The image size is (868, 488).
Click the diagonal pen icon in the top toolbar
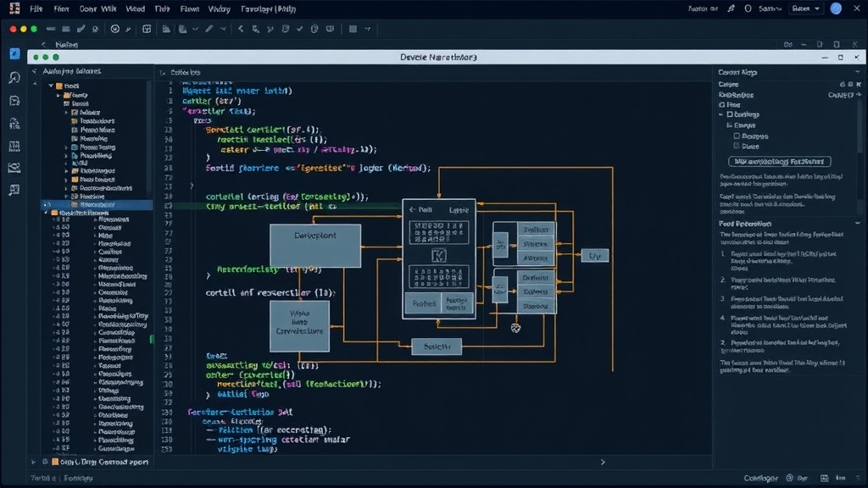pos(209,29)
